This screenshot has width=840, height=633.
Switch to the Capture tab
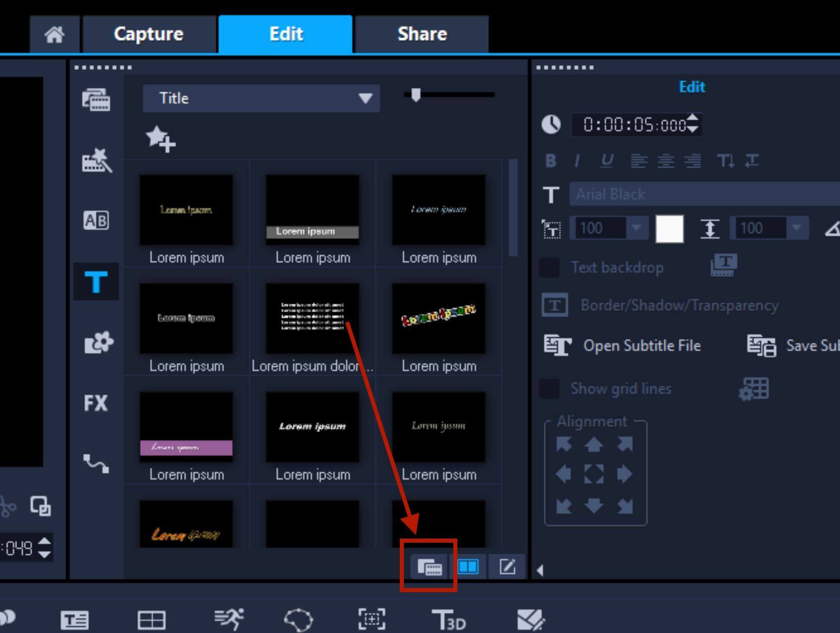148,34
